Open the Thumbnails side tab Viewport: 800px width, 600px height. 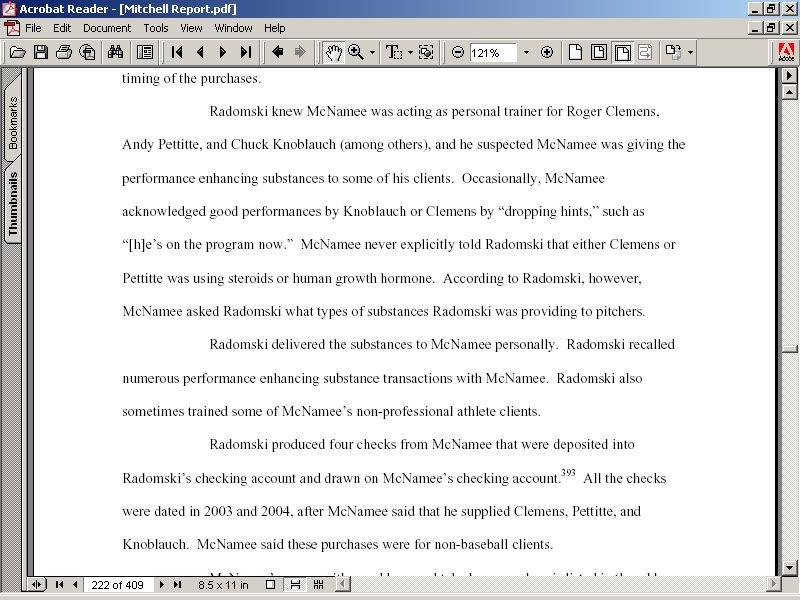coord(13,204)
